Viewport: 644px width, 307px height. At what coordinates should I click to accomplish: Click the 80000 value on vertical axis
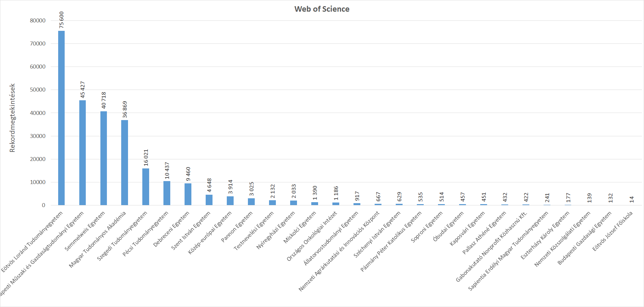tap(38, 20)
